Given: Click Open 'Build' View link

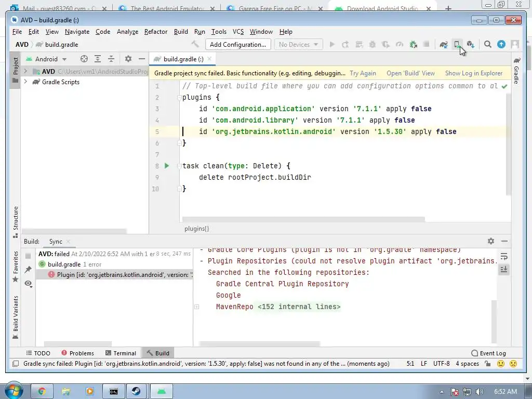Looking at the screenshot, I should pos(410,73).
